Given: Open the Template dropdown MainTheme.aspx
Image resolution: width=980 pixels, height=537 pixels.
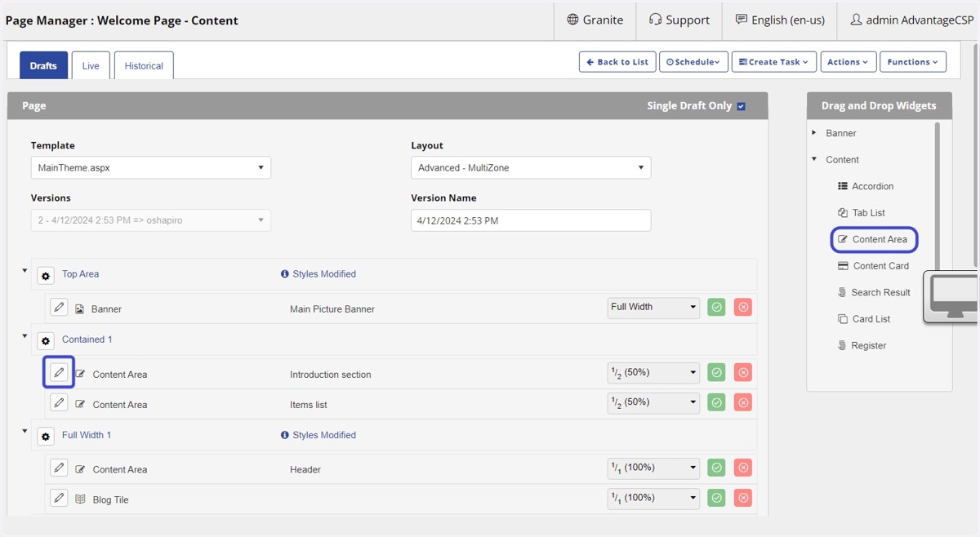Looking at the screenshot, I should 151,167.
